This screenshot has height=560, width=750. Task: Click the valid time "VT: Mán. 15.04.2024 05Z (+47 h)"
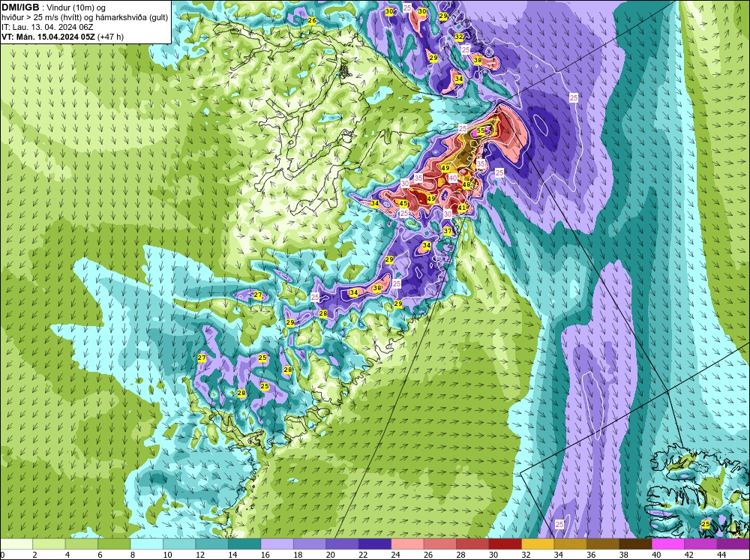tap(63, 37)
